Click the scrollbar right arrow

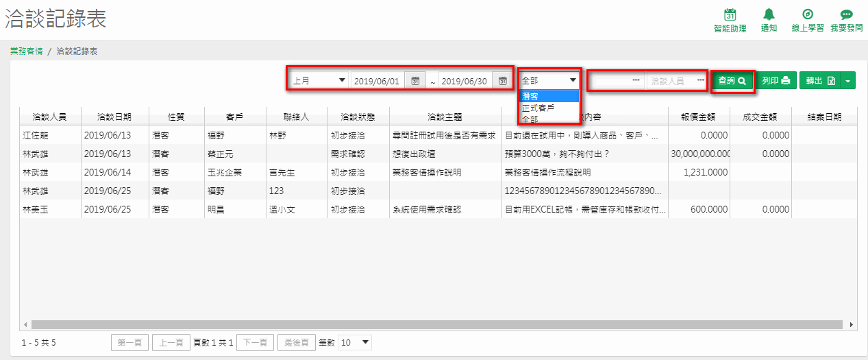pos(852,324)
